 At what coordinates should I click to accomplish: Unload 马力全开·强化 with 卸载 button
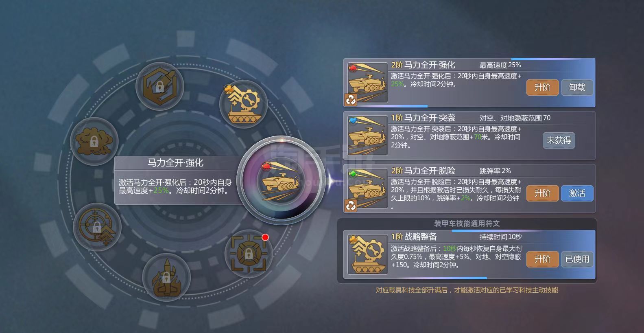[x=577, y=88]
